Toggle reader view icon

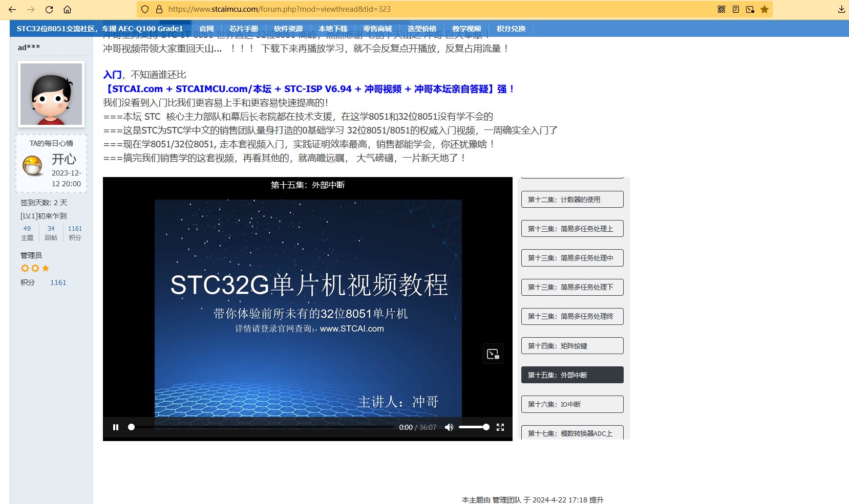pos(736,9)
